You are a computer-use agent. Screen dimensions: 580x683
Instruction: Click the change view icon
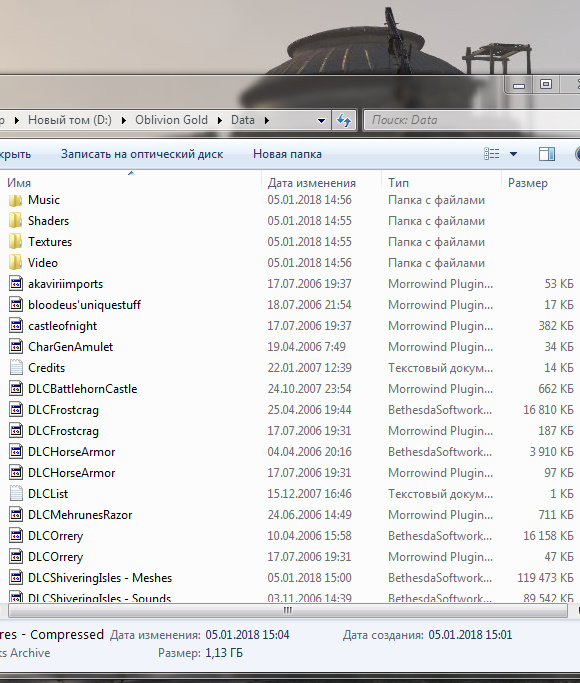point(492,154)
